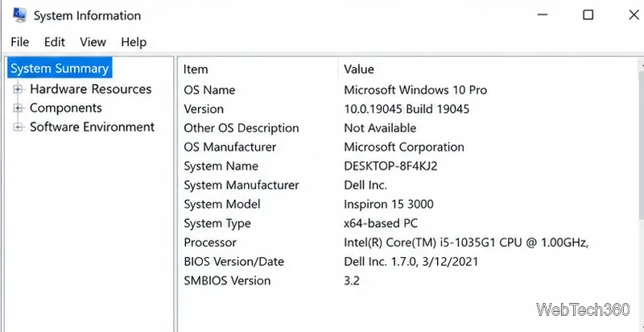Click the Value column header

(359, 69)
